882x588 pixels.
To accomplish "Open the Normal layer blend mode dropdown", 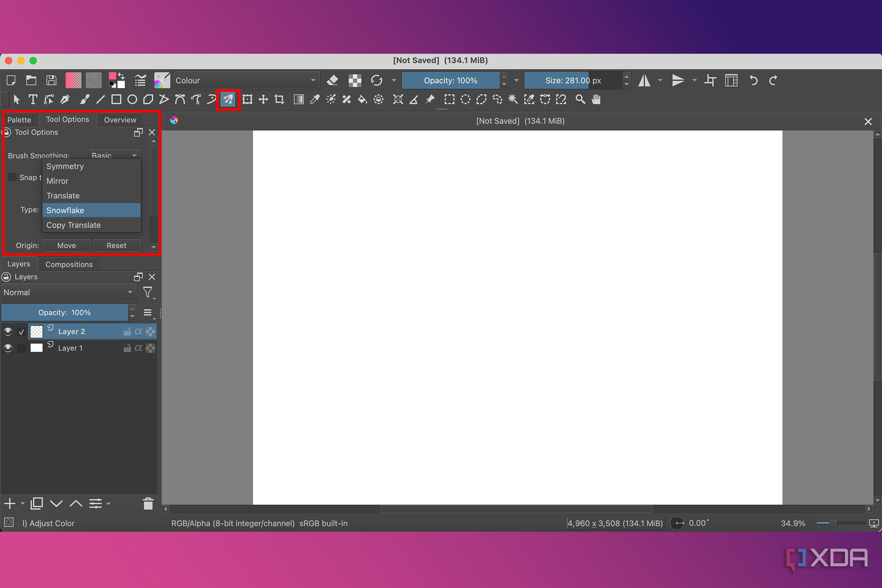I will click(x=68, y=292).
